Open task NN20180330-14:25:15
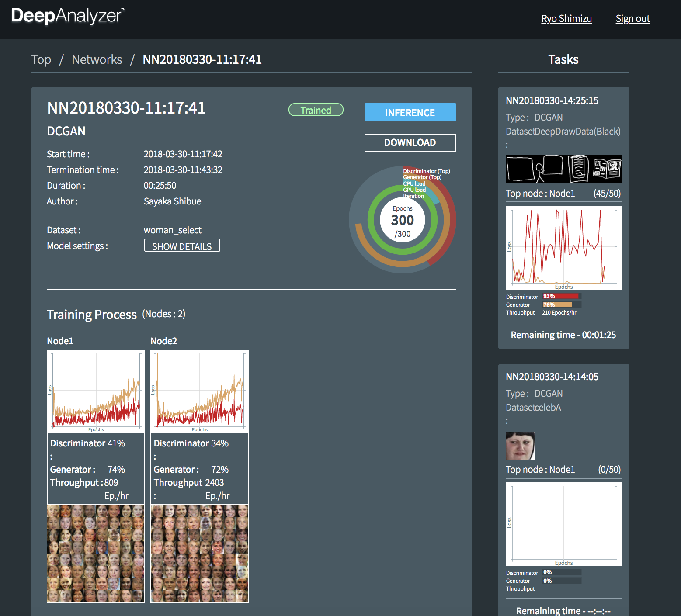Viewport: 681px width, 616px height. point(552,101)
